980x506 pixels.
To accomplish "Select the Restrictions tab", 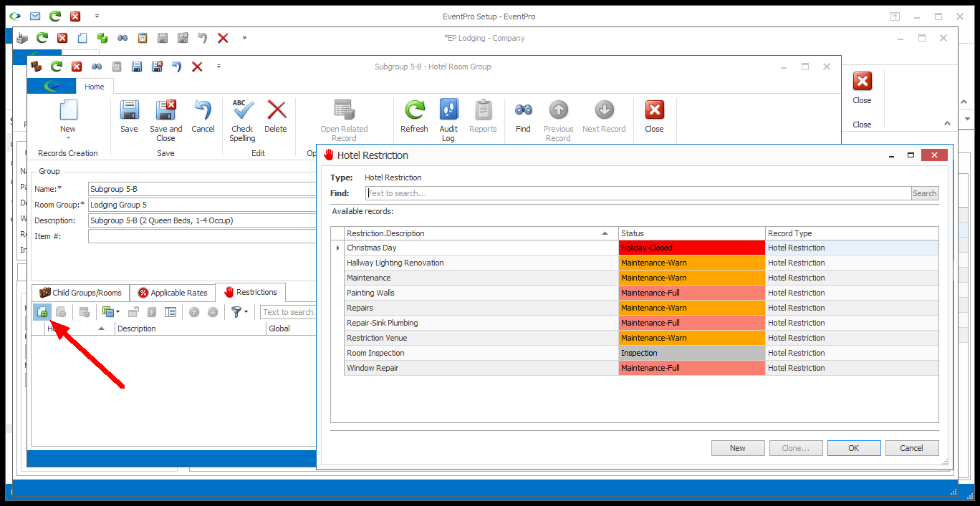I will pyautogui.click(x=251, y=292).
